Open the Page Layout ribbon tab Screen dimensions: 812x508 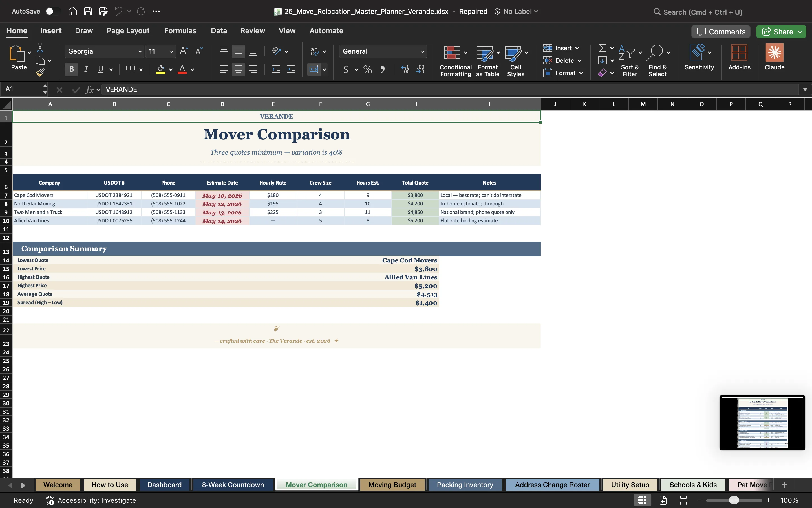click(128, 30)
